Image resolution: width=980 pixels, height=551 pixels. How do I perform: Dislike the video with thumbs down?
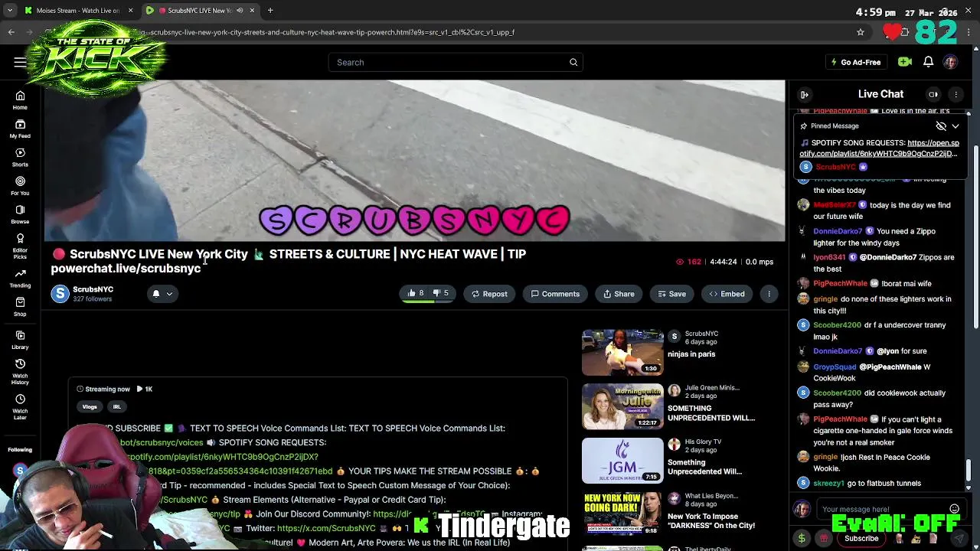click(441, 293)
